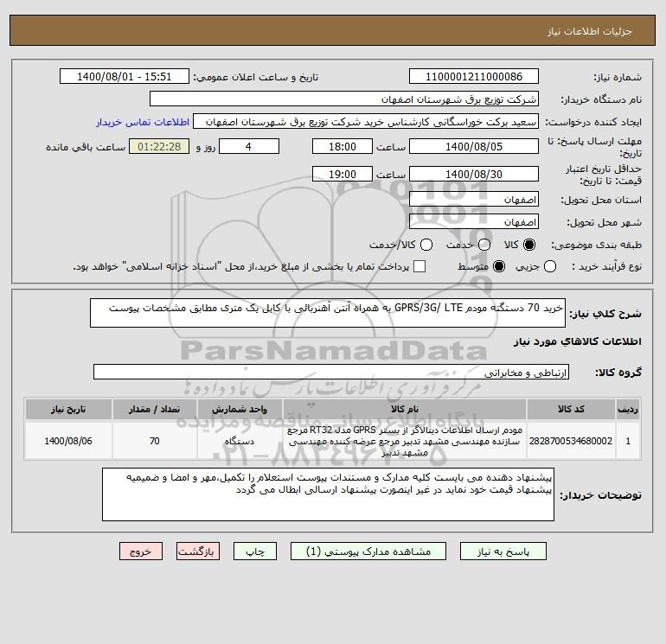Screen dimensions: 666x644
Task: Click the buyer organization name field
Action: [x=344, y=99]
